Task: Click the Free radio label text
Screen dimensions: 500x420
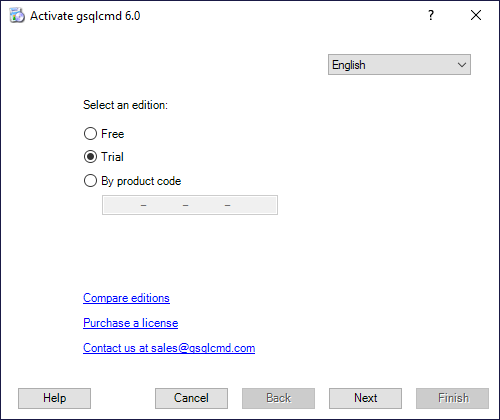Action: click(113, 134)
